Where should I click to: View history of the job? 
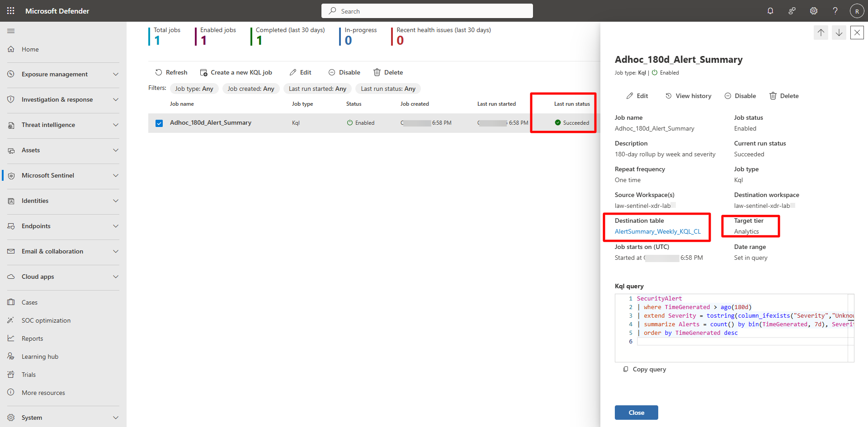[688, 96]
